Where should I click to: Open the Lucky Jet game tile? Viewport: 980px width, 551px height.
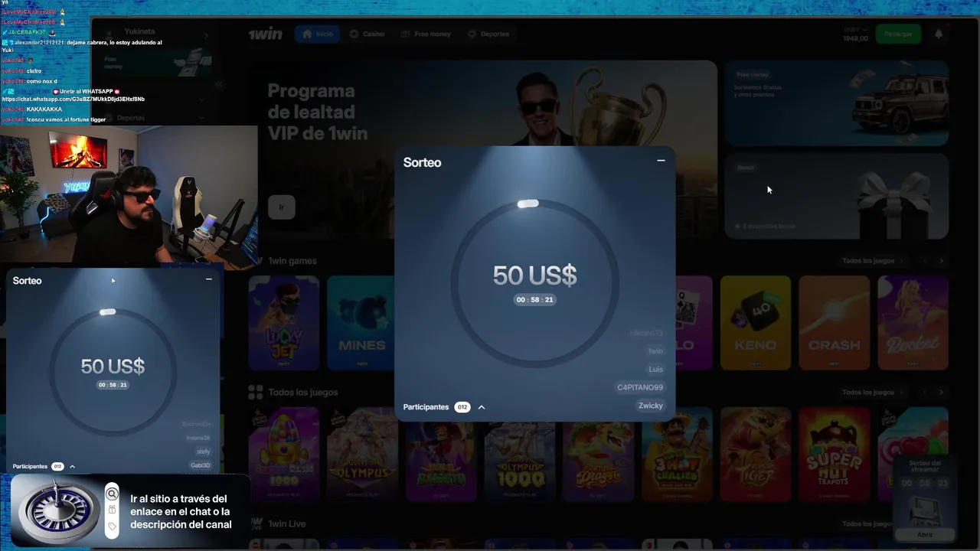[x=284, y=323]
